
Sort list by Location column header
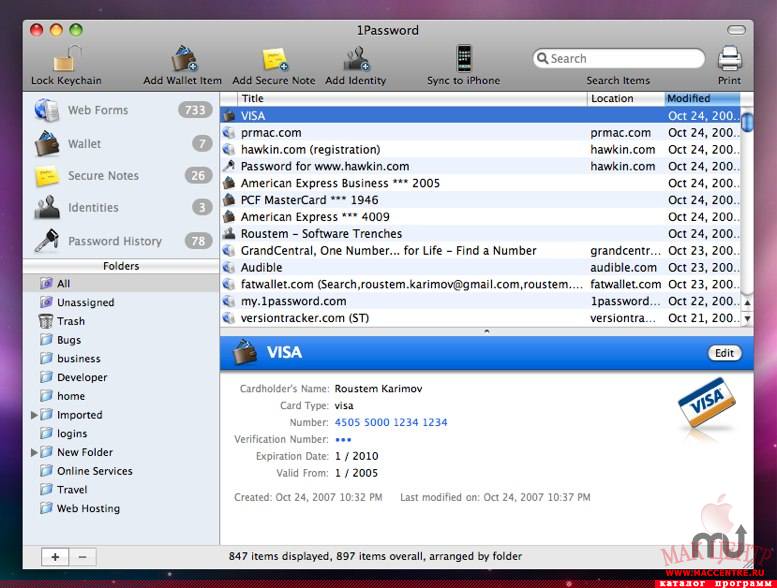pos(625,99)
